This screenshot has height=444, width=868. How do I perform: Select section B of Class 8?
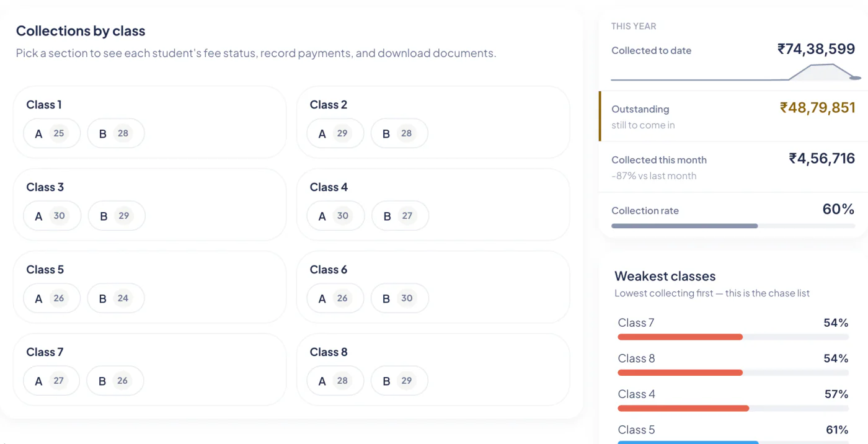click(399, 381)
